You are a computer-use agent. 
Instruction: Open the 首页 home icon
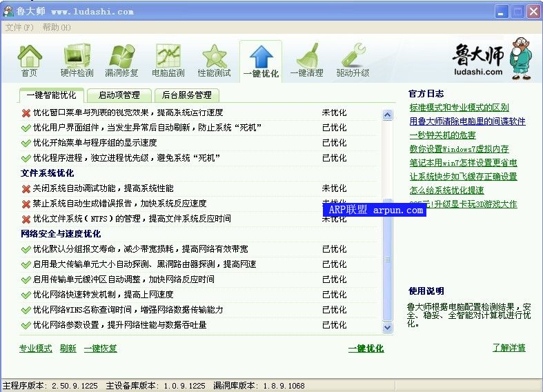(30, 61)
